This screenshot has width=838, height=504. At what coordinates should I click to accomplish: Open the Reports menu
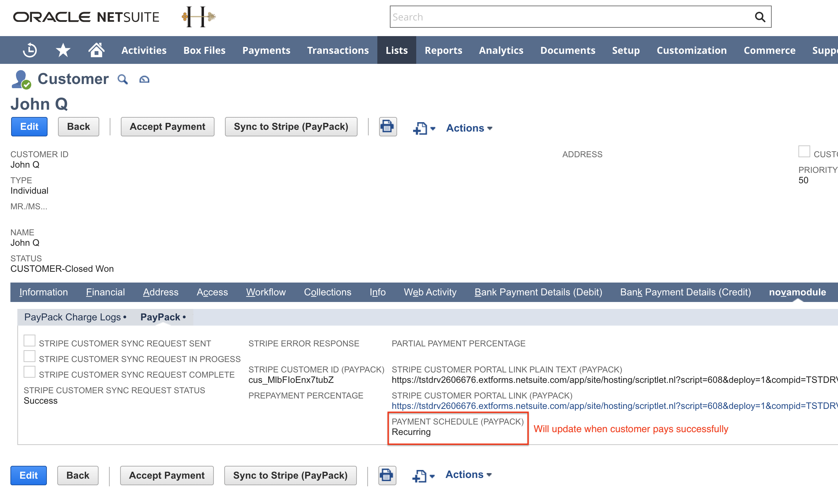(443, 50)
